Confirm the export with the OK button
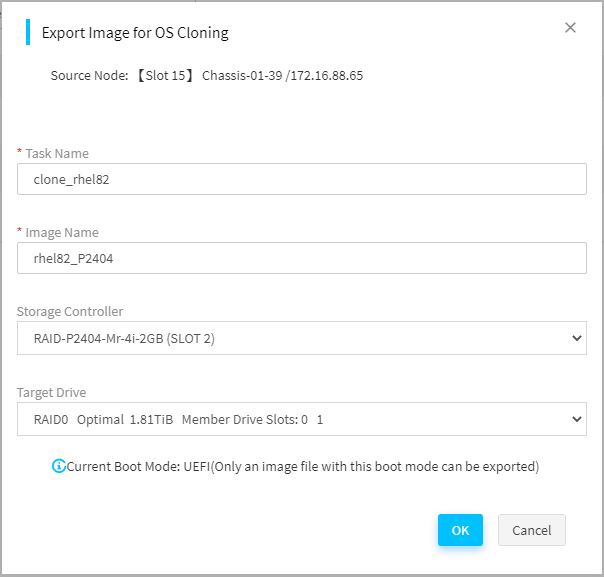This screenshot has height=577, width=604. (460, 530)
